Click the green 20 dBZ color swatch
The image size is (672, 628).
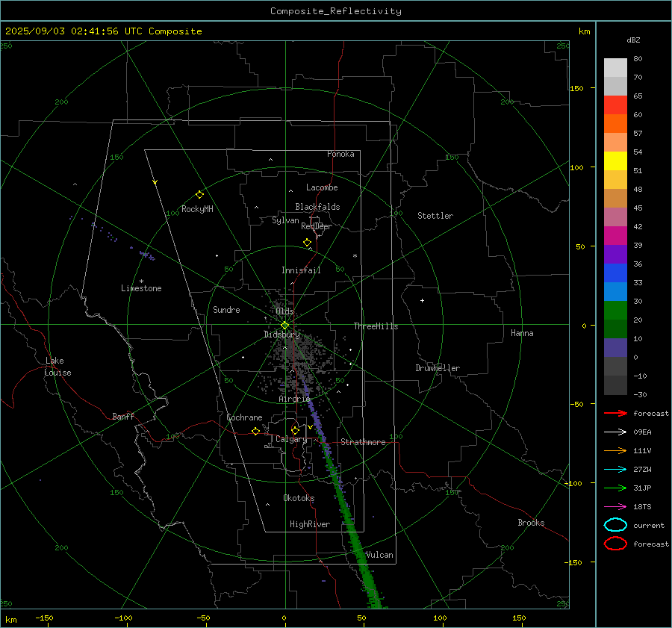pyautogui.click(x=615, y=311)
